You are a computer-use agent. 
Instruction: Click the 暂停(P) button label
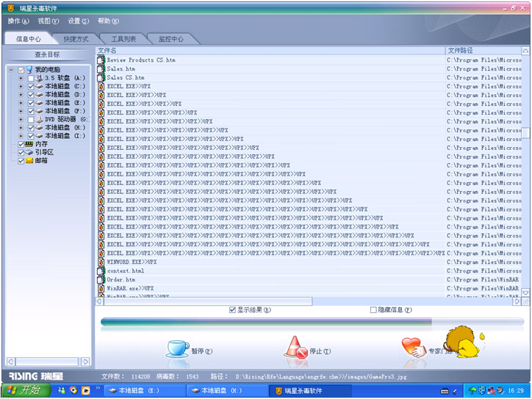click(x=202, y=351)
